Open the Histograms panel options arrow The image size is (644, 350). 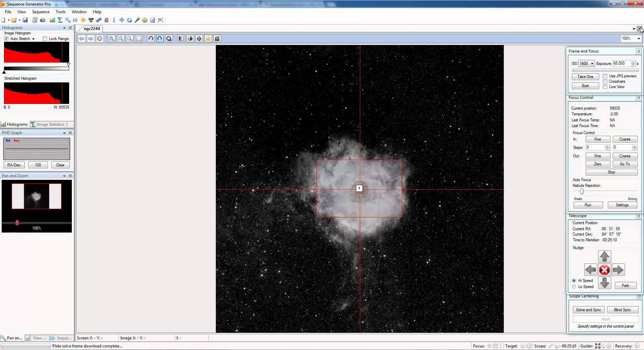click(64, 28)
